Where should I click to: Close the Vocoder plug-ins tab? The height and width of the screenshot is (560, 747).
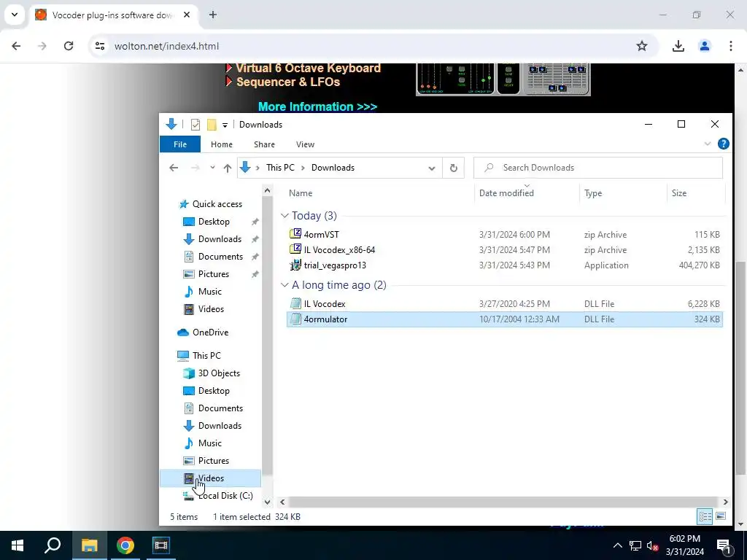tap(187, 15)
